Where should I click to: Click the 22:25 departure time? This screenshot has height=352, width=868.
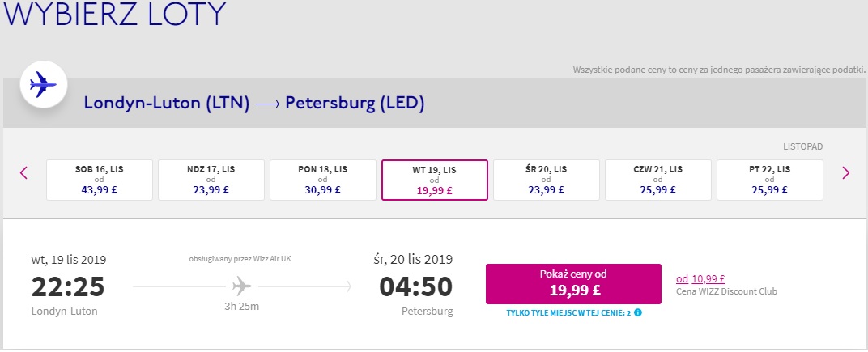(67, 286)
